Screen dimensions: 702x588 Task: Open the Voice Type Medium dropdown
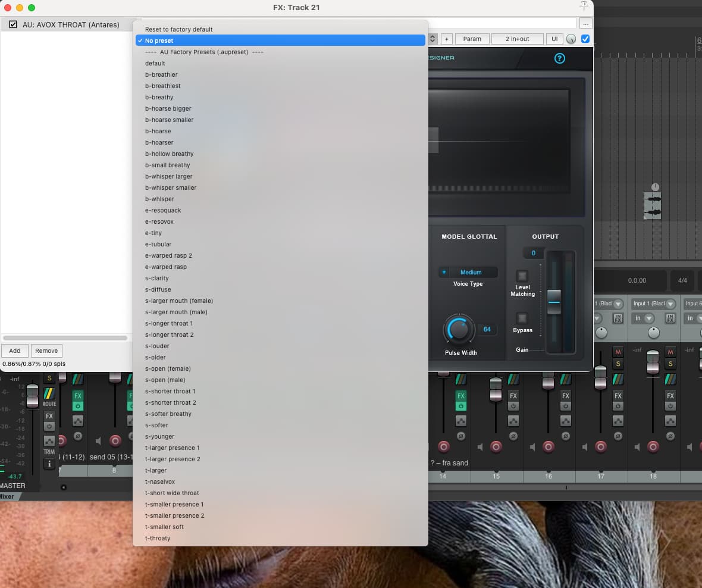[468, 273]
